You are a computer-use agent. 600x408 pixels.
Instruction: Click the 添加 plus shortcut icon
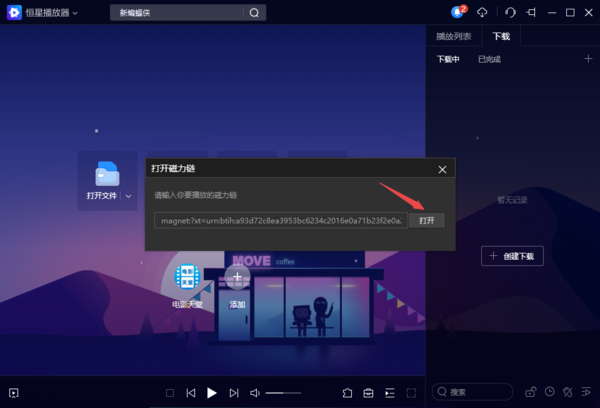tap(237, 276)
